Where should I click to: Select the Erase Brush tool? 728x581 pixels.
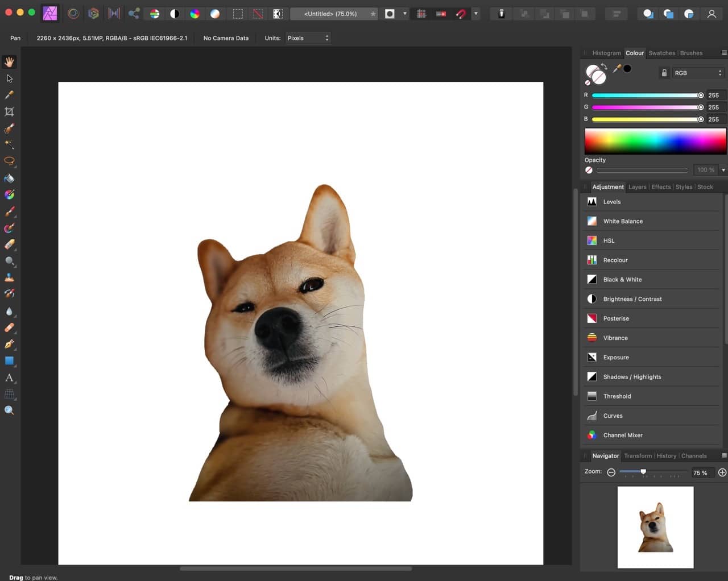tap(9, 244)
